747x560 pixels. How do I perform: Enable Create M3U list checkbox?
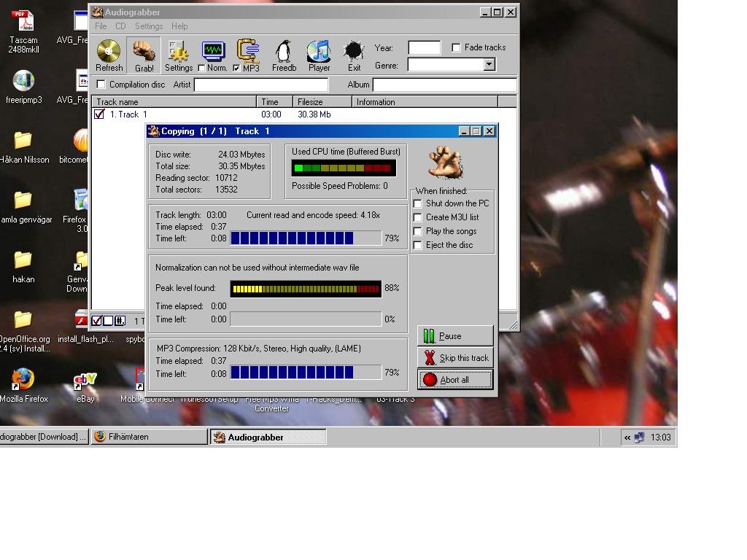418,217
